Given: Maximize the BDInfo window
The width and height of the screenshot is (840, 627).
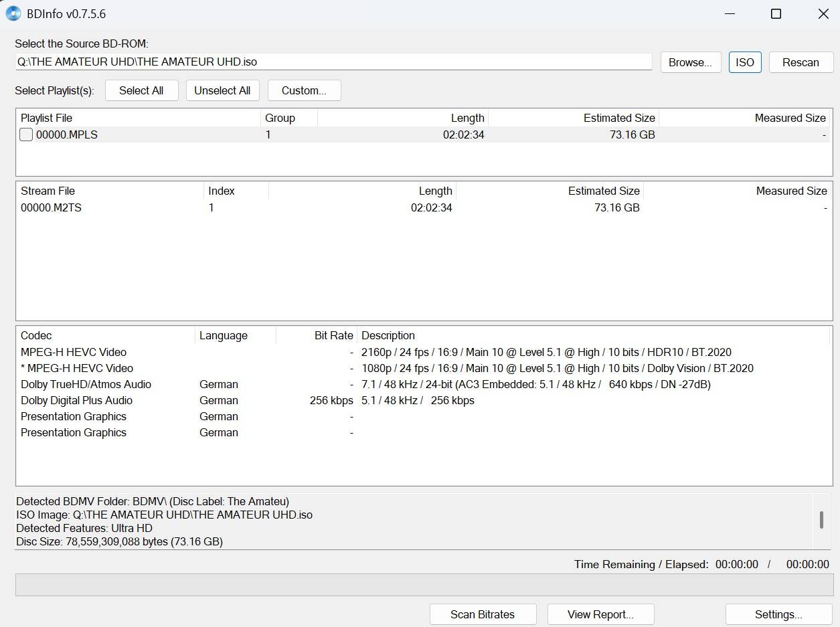Looking at the screenshot, I should (x=776, y=13).
